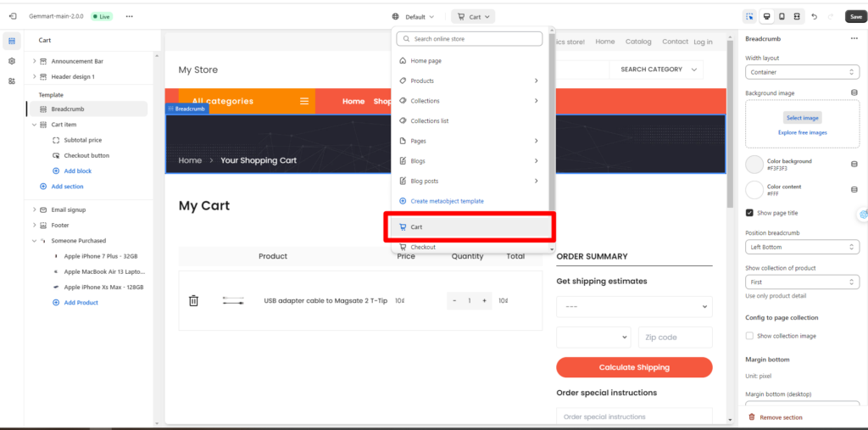Open the Cart template selector dropdown

pyautogui.click(x=473, y=17)
